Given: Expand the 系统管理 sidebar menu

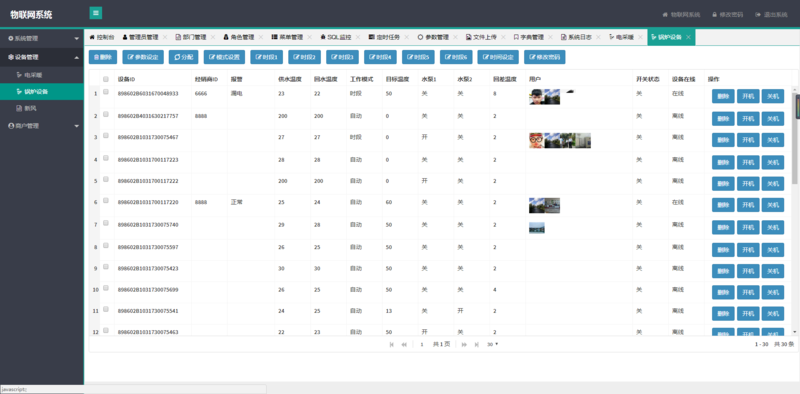Looking at the screenshot, I should click(x=42, y=38).
